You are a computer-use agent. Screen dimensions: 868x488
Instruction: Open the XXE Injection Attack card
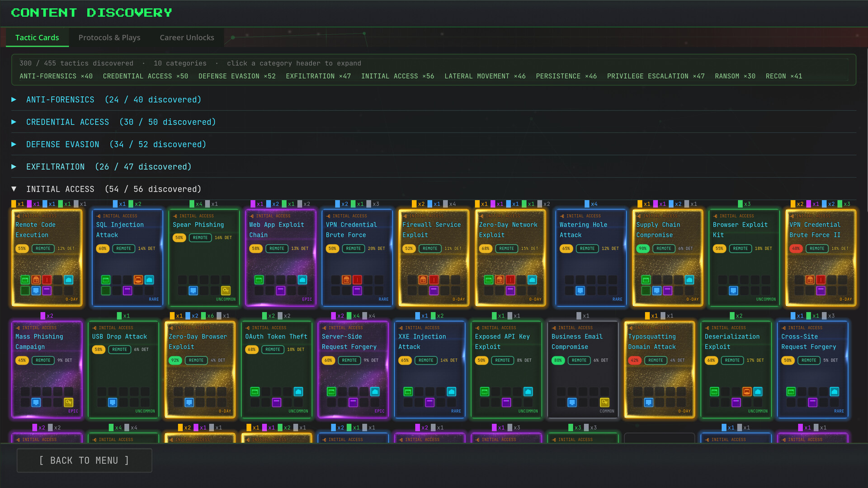[x=430, y=370]
